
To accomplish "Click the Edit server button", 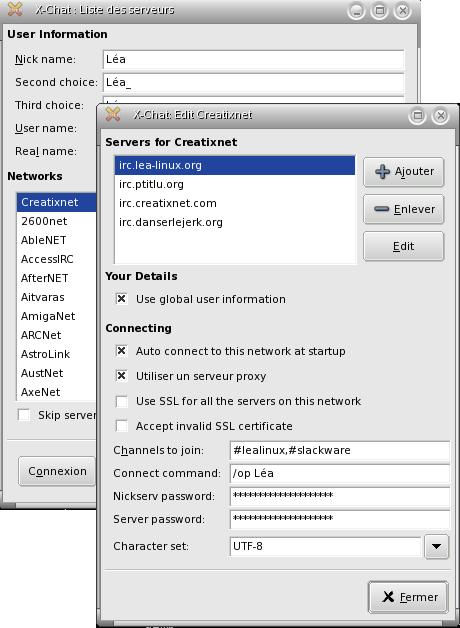I will (404, 246).
